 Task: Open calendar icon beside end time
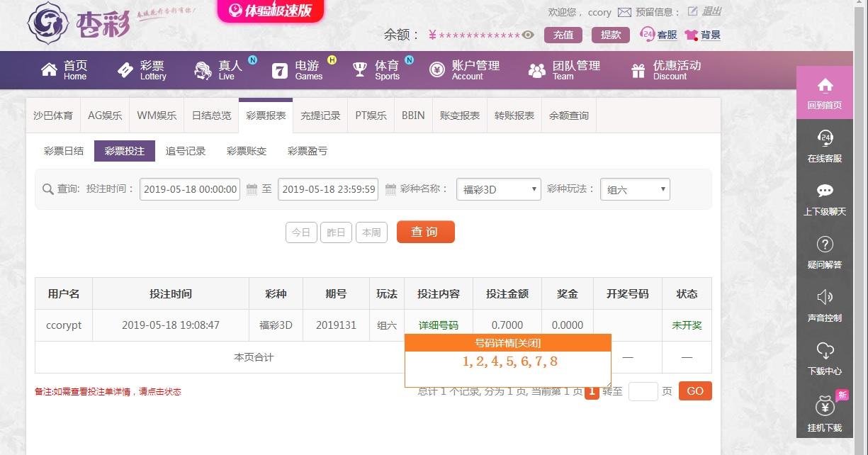[390, 189]
